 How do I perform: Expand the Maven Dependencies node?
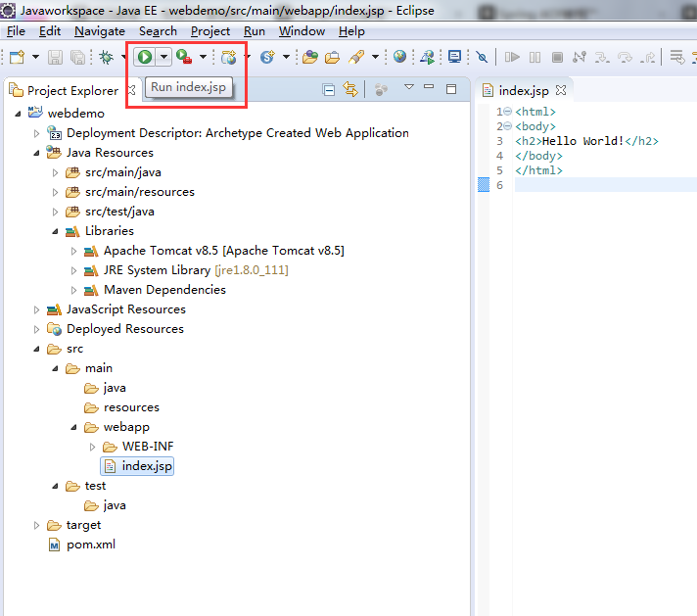73,290
